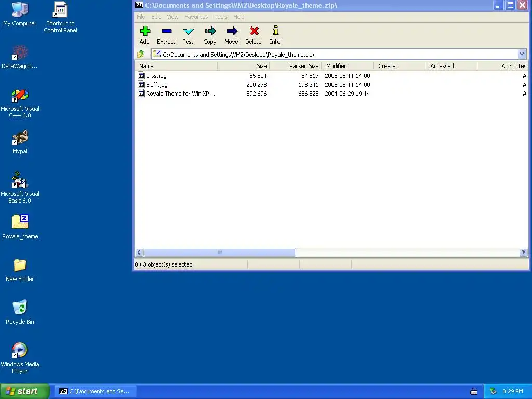Click inside the archive path field
Screen dimensions: 532x399
(335, 54)
